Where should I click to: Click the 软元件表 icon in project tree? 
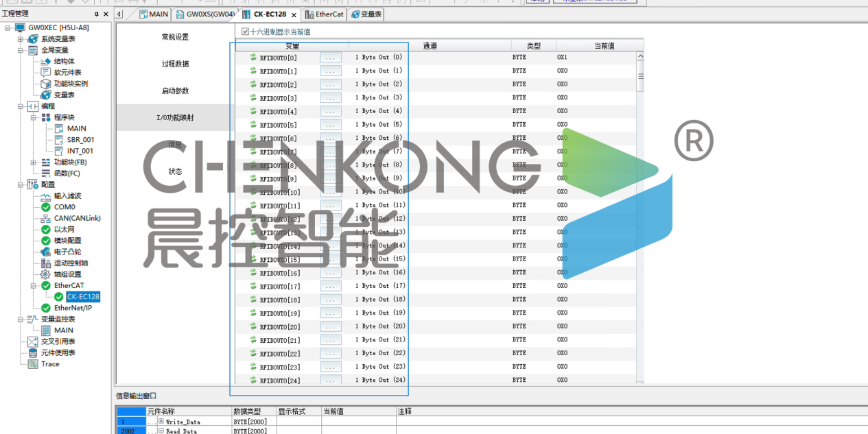point(46,72)
